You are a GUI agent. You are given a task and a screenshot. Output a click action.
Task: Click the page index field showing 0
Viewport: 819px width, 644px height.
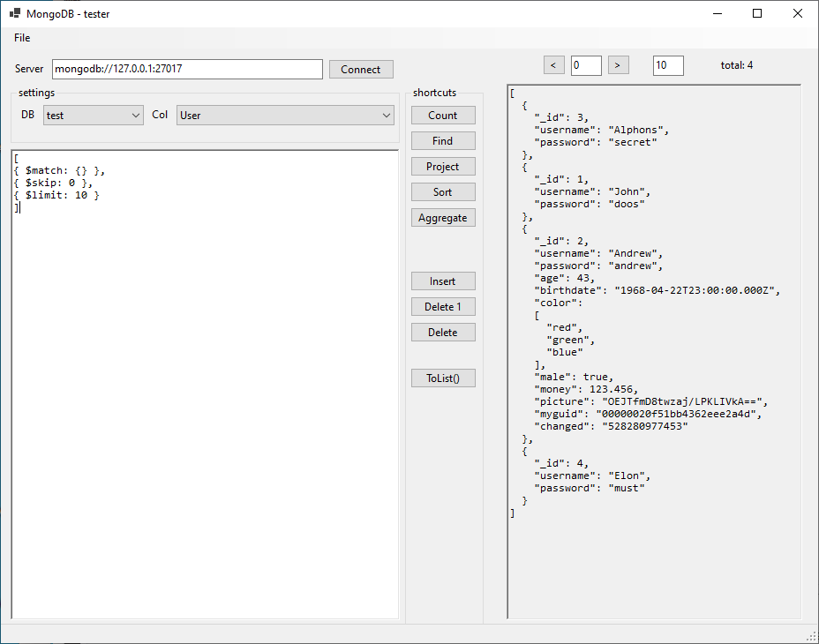coord(586,65)
